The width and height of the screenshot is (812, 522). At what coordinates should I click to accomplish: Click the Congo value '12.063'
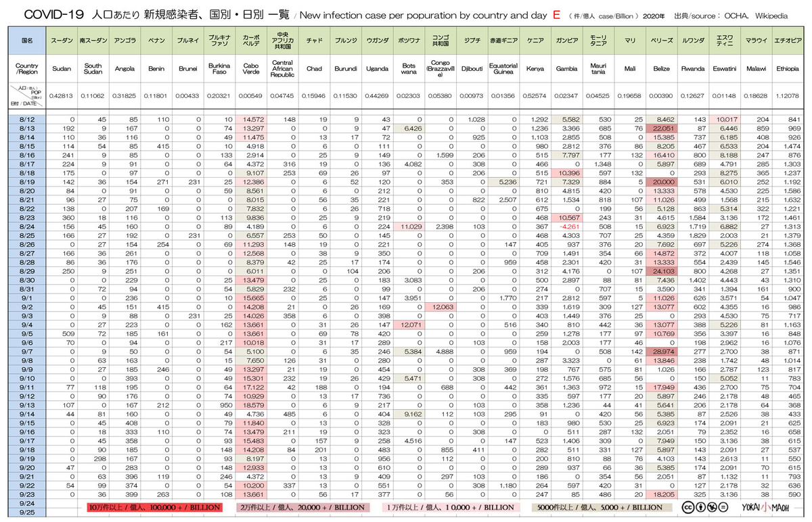tap(443, 307)
